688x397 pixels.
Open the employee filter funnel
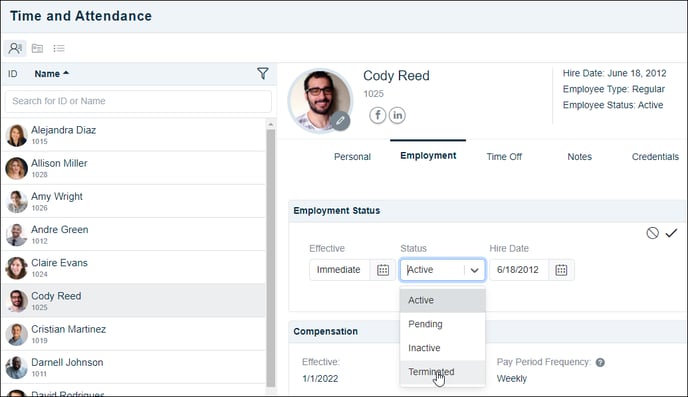tap(262, 73)
